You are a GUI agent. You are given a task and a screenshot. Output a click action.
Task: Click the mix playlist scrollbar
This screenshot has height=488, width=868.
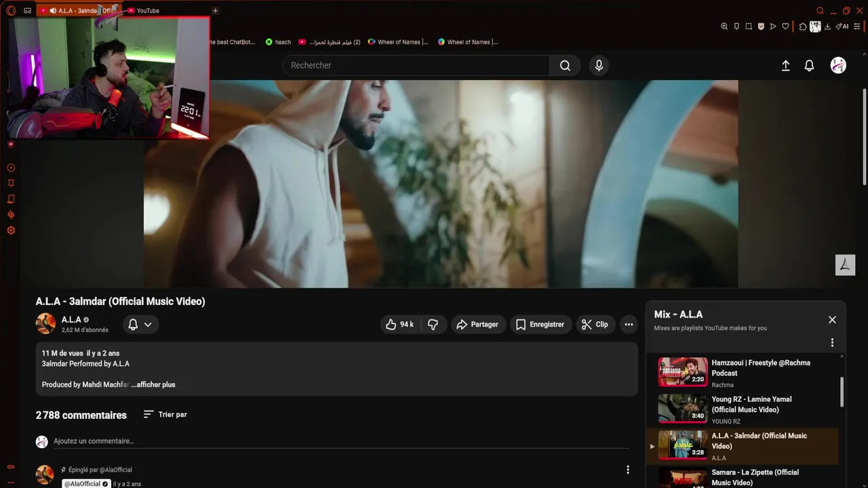(842, 392)
